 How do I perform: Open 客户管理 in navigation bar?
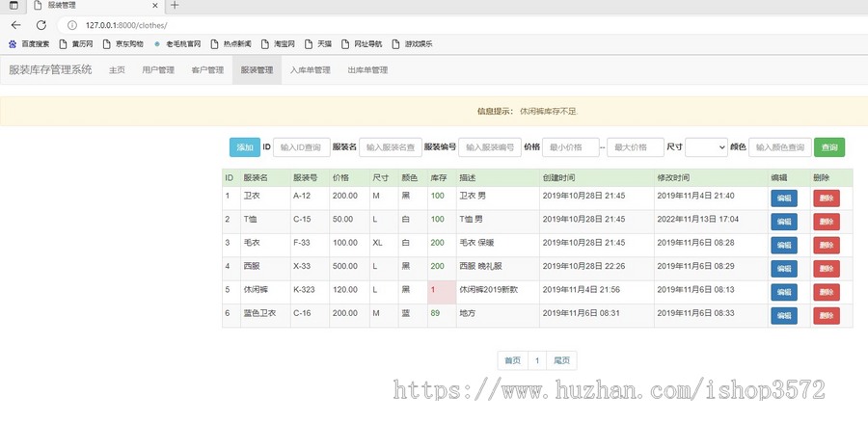click(207, 70)
